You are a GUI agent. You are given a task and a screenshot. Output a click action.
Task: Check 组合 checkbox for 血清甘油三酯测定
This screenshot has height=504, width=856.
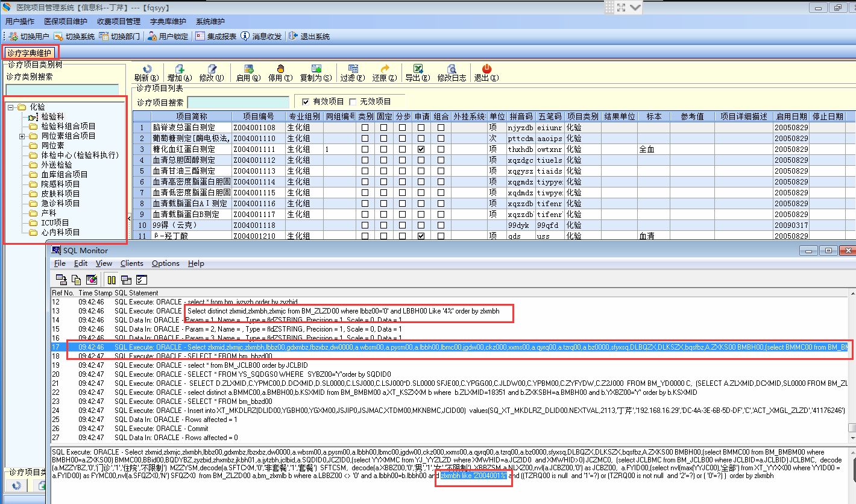coord(441,171)
